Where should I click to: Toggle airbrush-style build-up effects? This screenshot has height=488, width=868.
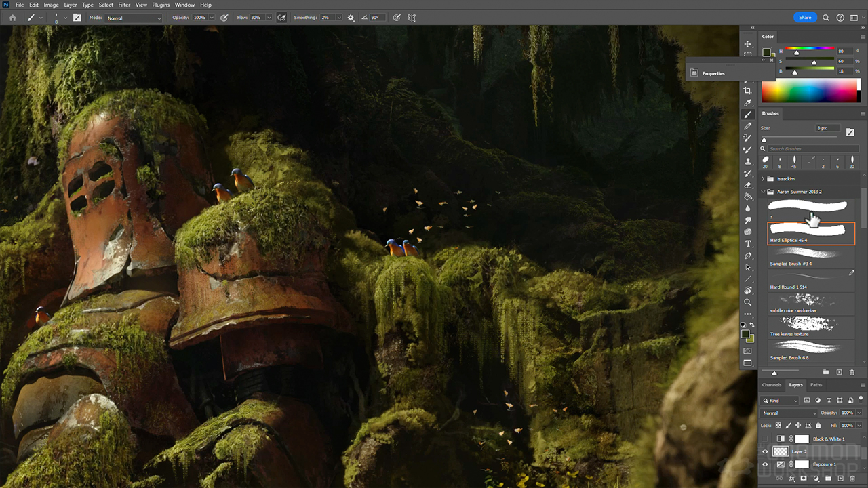pos(281,18)
